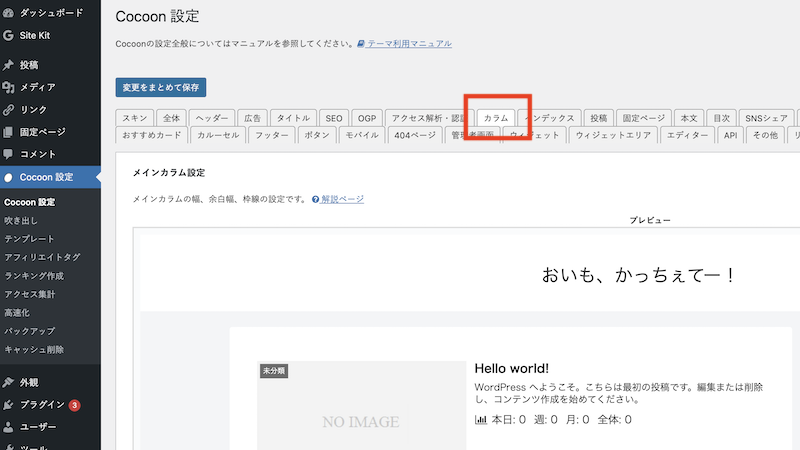The image size is (800, 450).
Task: Click the Links chain icon
Action: pyautogui.click(x=8, y=110)
